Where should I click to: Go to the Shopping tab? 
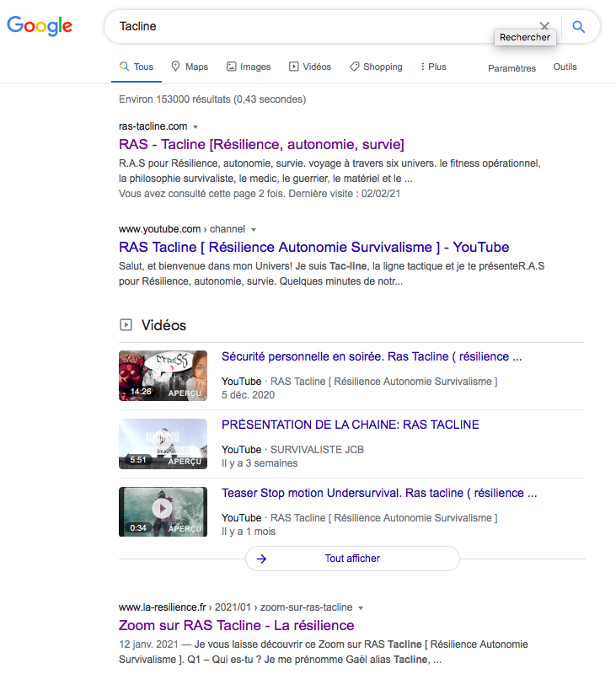click(x=376, y=67)
